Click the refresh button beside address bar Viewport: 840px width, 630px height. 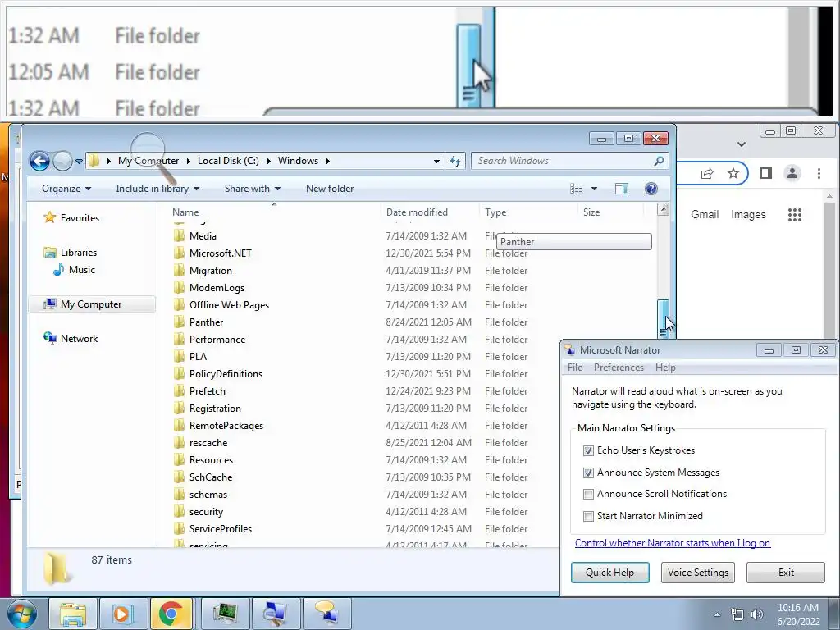[x=455, y=161]
